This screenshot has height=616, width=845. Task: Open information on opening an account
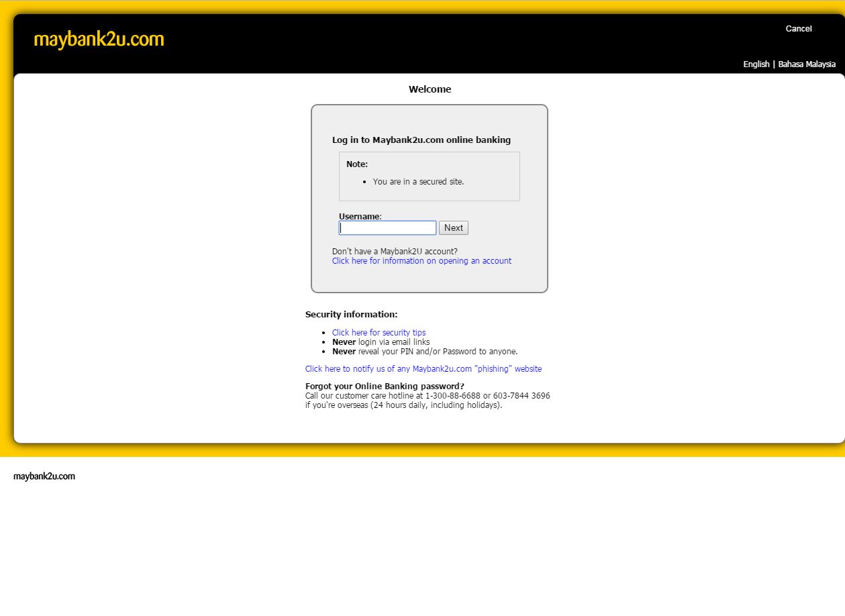421,261
